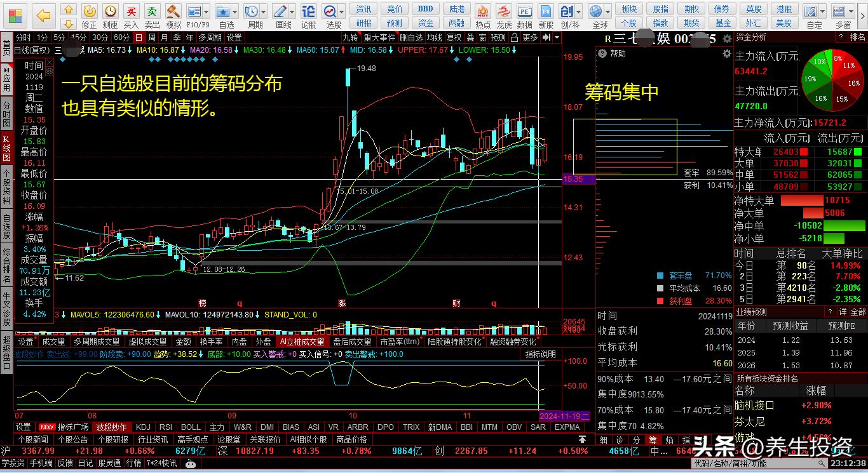Viewport: 868px width, 473px height.
Task: Click the 2024-11-19 date marker on timeline
Action: click(564, 416)
